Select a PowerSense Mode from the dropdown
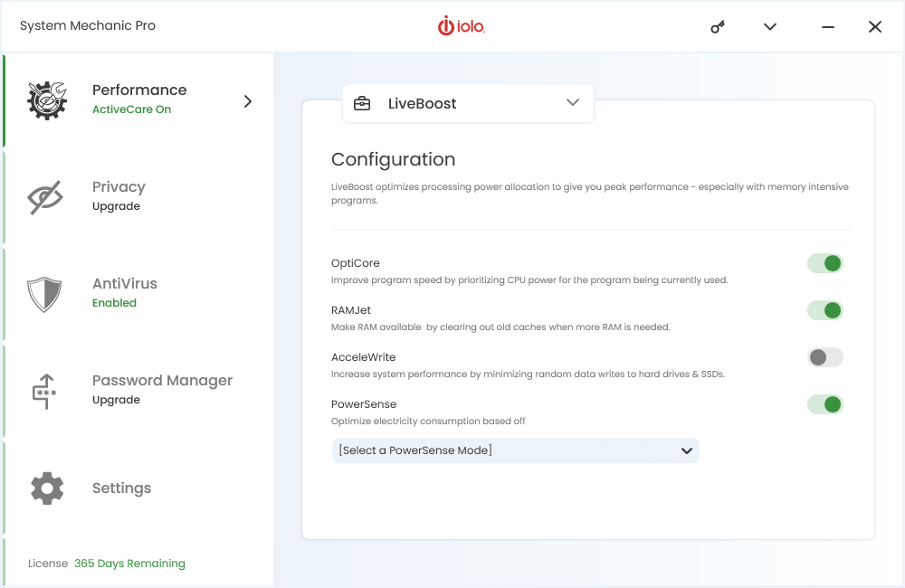The image size is (905, 588). [515, 450]
